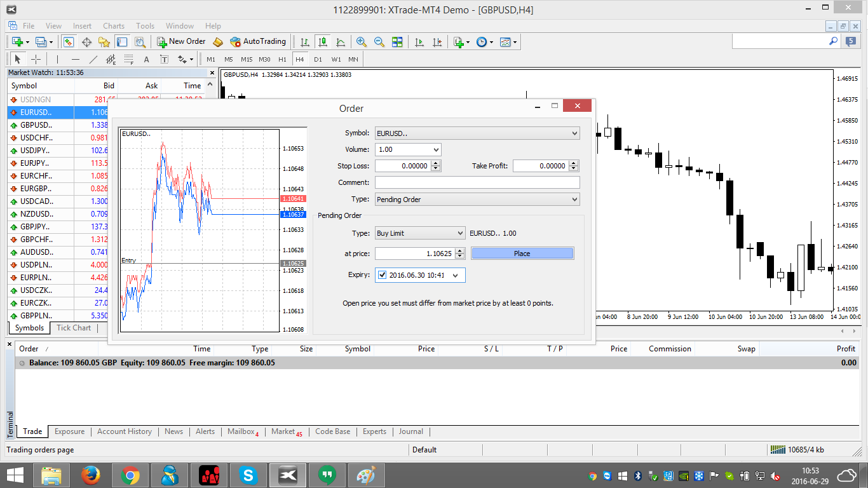Viewport: 868px width, 488px height.
Task: Switch to the Account History tab
Action: point(125,431)
